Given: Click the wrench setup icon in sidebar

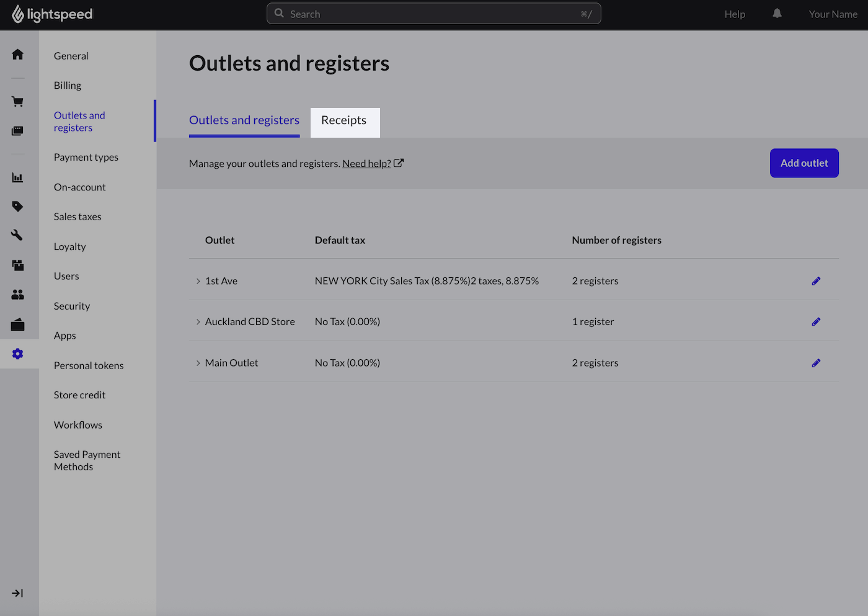Looking at the screenshot, I should click(x=18, y=235).
